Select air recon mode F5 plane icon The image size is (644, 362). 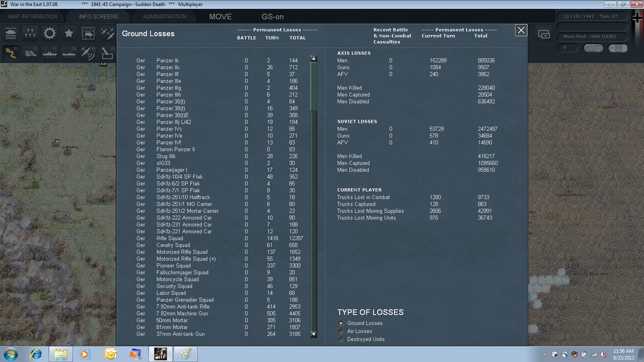88,53
